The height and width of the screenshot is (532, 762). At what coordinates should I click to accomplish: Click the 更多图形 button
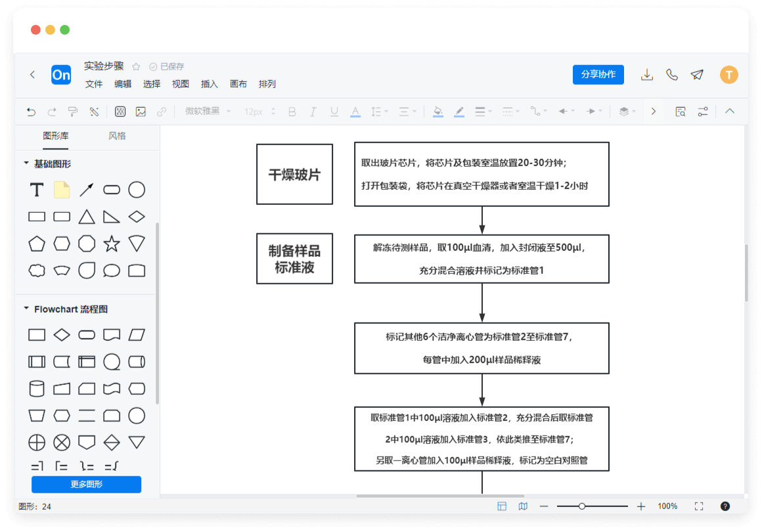pyautogui.click(x=86, y=485)
